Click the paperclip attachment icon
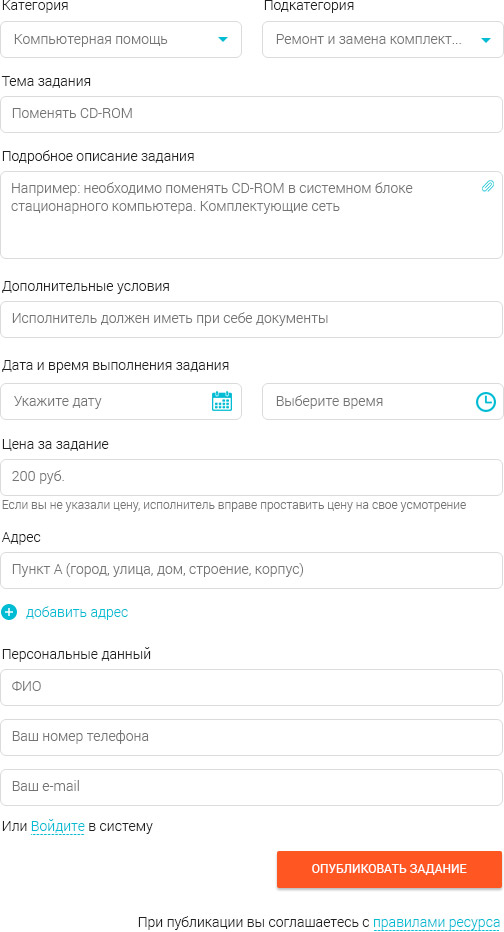 [x=487, y=187]
